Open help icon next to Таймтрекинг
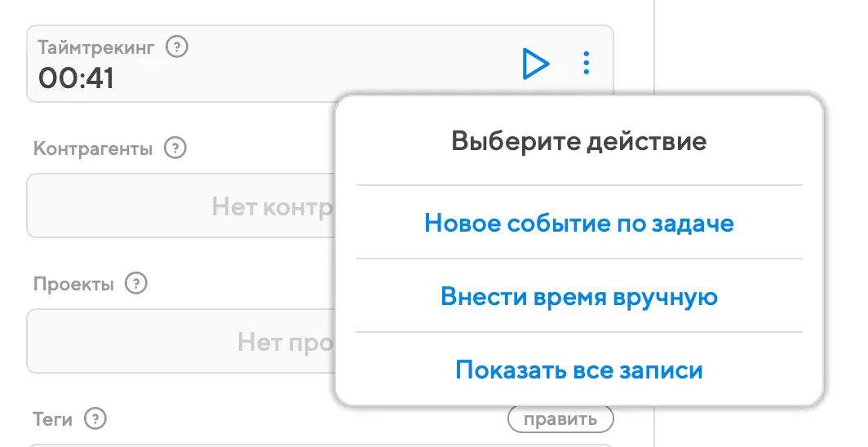Image resolution: width=868 pixels, height=447 pixels. click(176, 47)
